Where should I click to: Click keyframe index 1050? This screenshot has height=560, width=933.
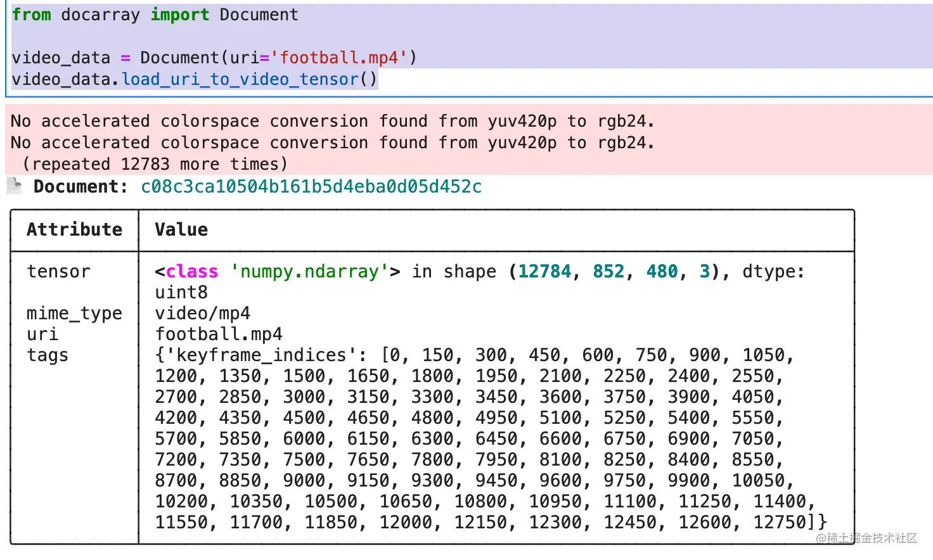tap(764, 355)
